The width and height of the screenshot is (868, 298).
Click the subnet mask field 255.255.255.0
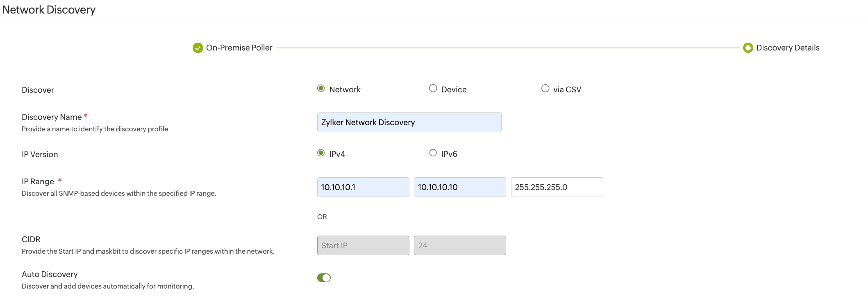[x=557, y=187]
